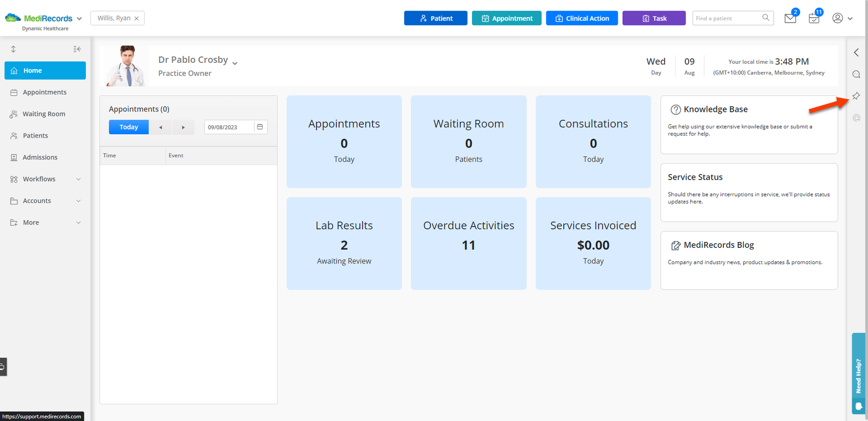The width and height of the screenshot is (868, 421).
Task: Click the up-down arrows icon above Home
Action: click(13, 49)
